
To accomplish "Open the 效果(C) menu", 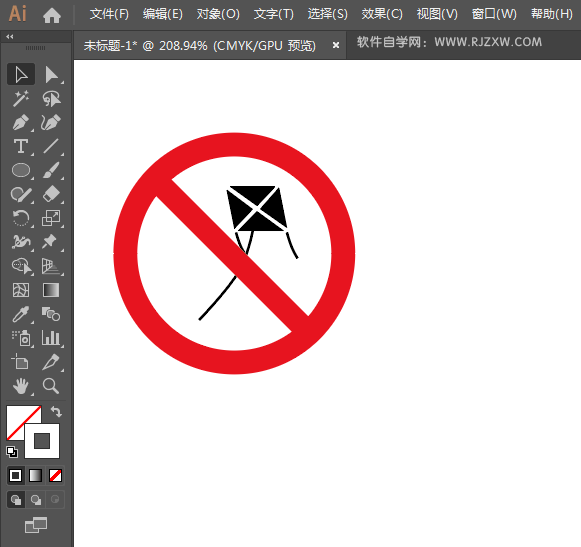I will click(382, 14).
